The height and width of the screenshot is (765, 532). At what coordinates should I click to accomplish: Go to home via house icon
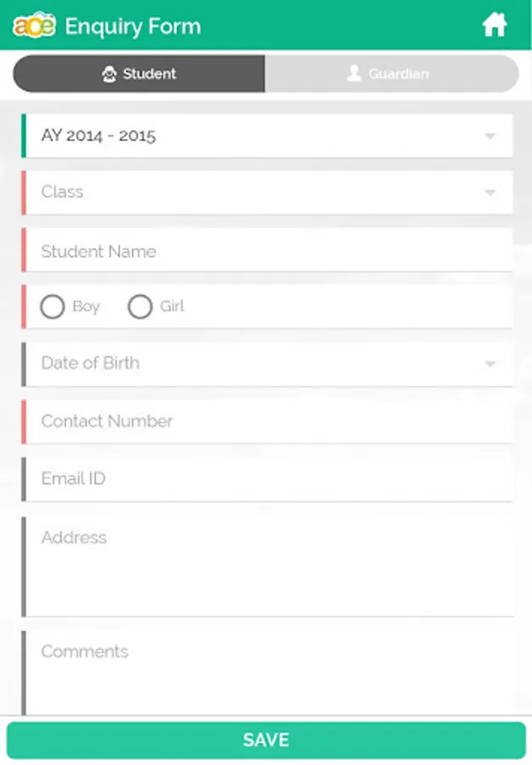pos(495,25)
